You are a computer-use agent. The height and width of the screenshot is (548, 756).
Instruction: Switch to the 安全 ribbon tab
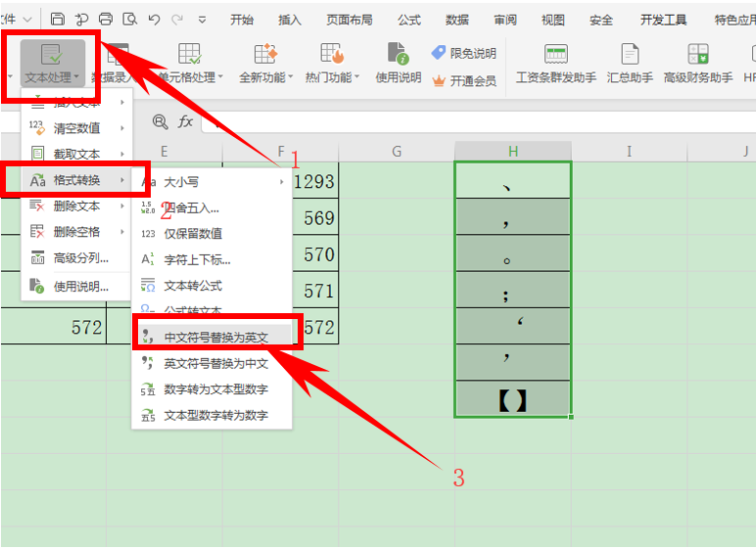601,20
